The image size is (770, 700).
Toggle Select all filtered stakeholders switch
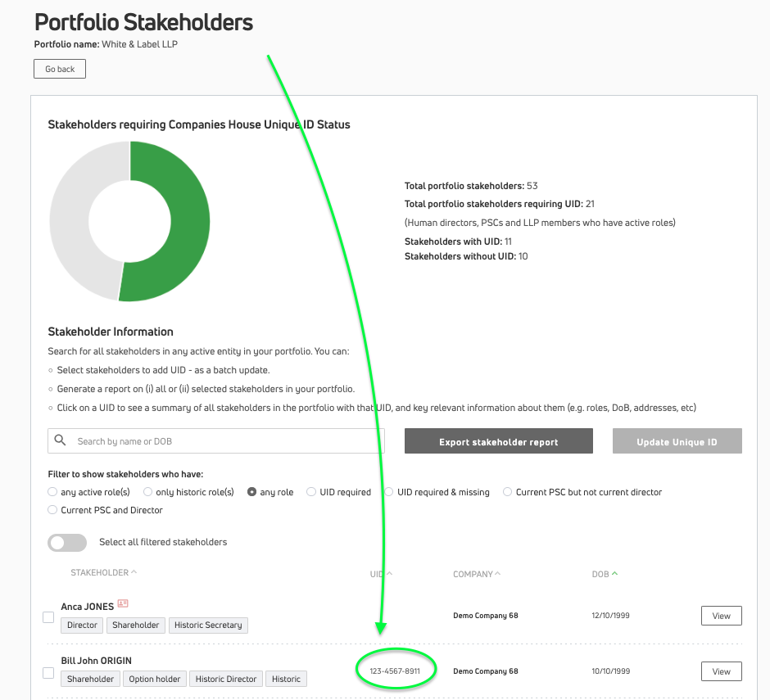(x=67, y=542)
